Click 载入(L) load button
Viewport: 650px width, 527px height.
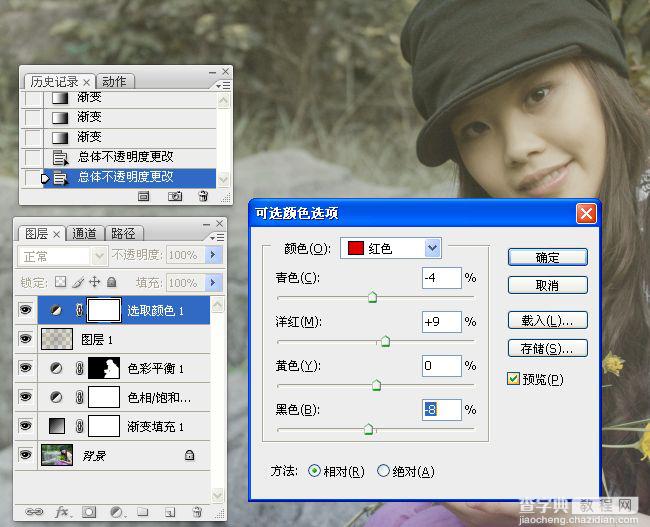(548, 321)
